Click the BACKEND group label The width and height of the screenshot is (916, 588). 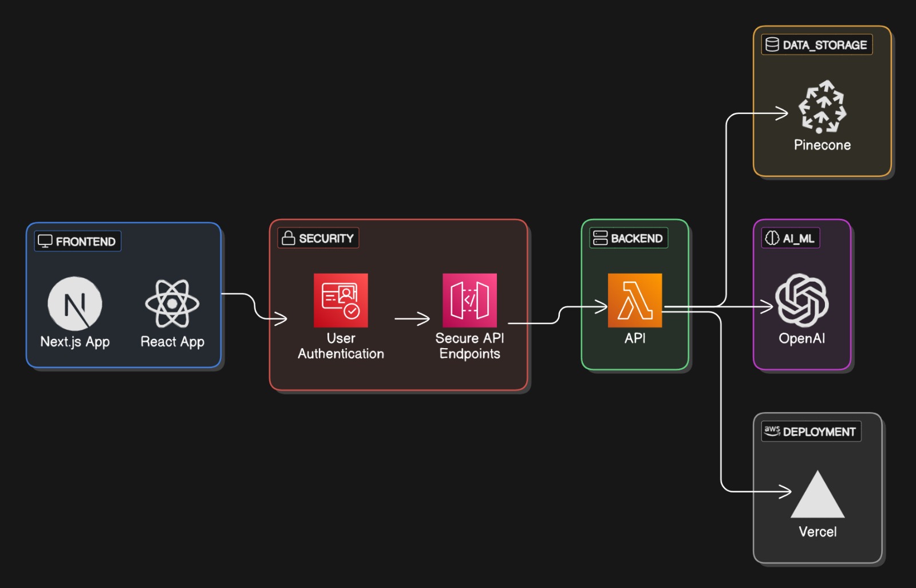point(629,238)
